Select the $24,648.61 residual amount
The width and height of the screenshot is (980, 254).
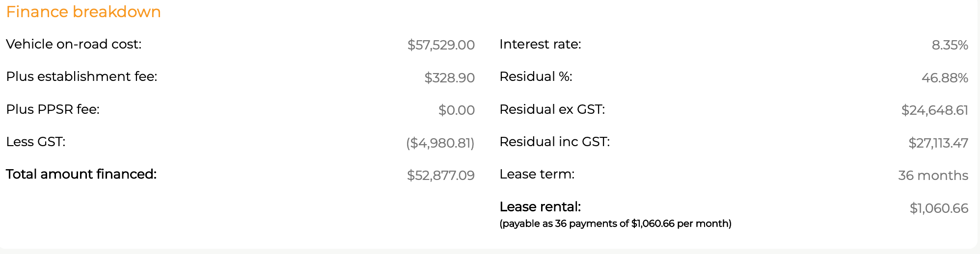pos(934,110)
